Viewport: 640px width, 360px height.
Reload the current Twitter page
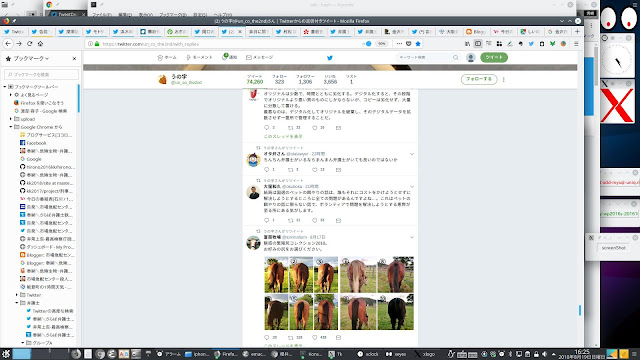coord(29,44)
